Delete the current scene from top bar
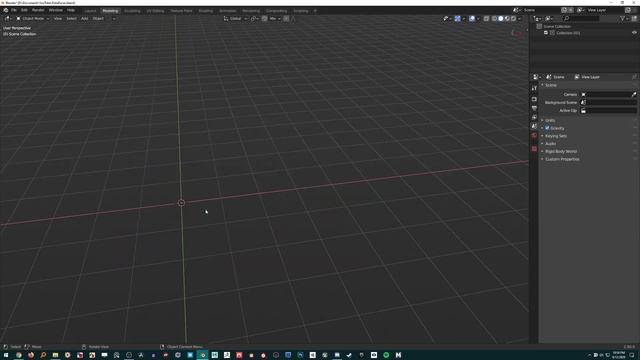 571,10
